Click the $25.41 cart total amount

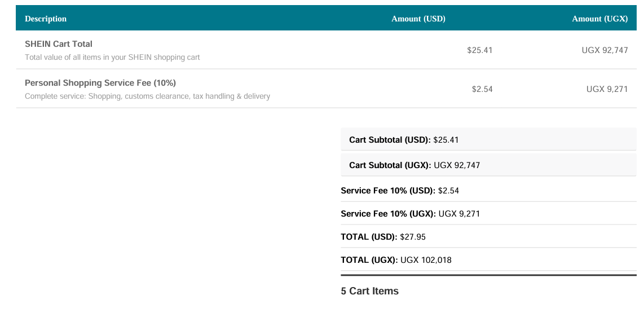480,50
